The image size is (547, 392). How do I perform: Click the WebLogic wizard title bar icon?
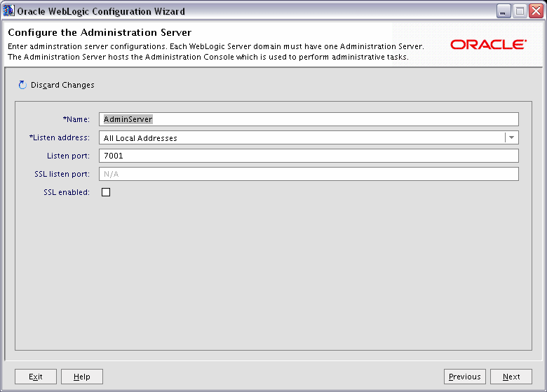click(8, 11)
